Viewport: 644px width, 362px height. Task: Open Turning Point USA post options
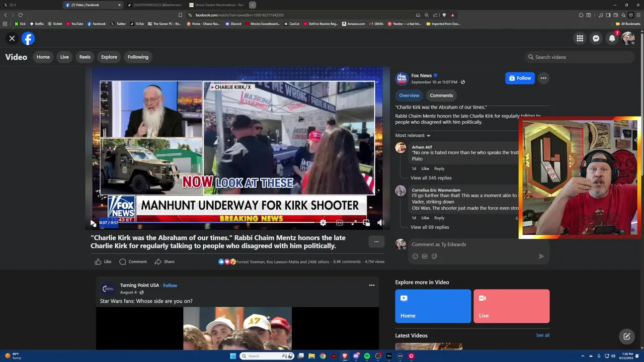[x=372, y=285]
